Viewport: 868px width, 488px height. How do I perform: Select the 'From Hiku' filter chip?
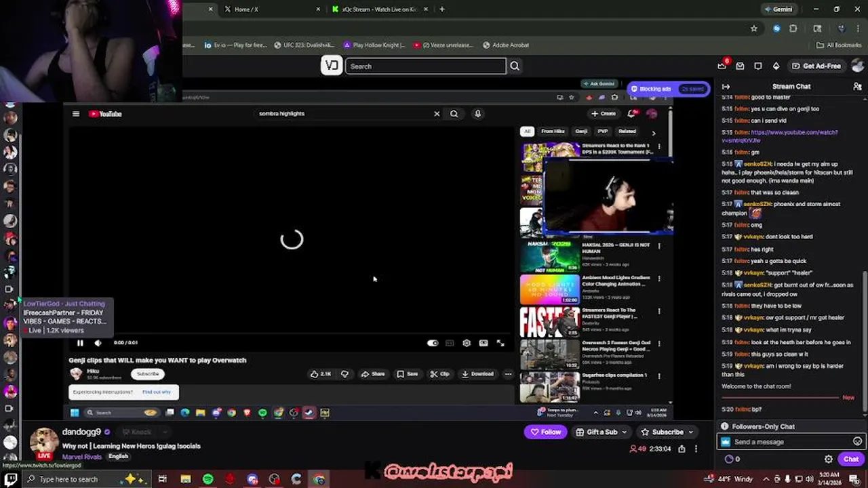tap(553, 131)
